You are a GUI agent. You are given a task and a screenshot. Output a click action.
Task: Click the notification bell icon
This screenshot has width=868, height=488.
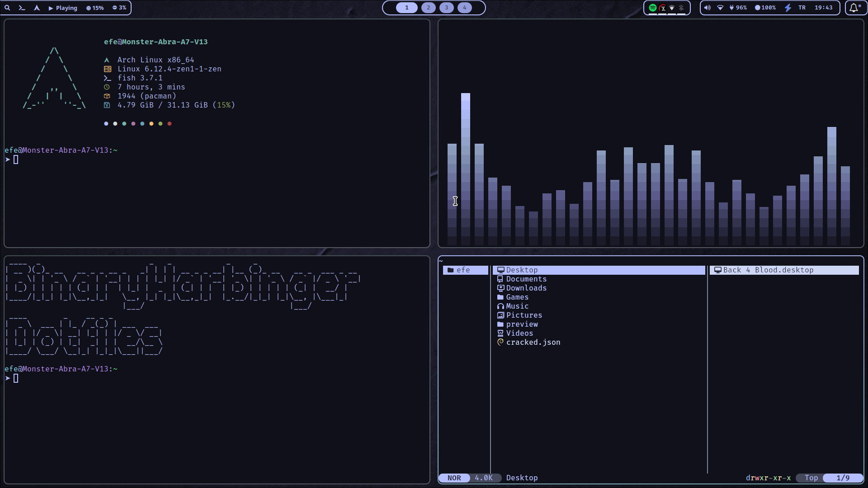pos(854,7)
